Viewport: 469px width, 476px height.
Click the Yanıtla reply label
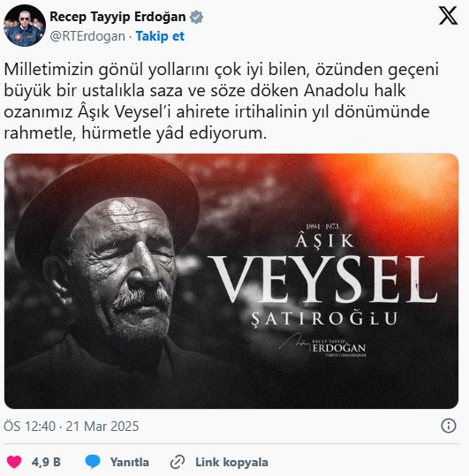click(x=130, y=462)
